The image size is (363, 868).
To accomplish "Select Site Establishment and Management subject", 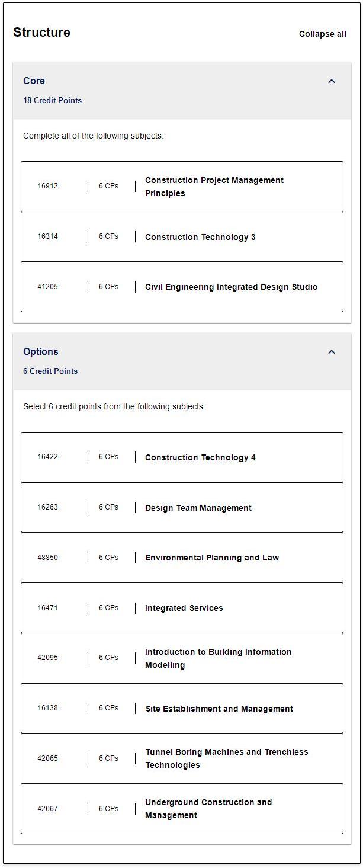I will click(219, 709).
